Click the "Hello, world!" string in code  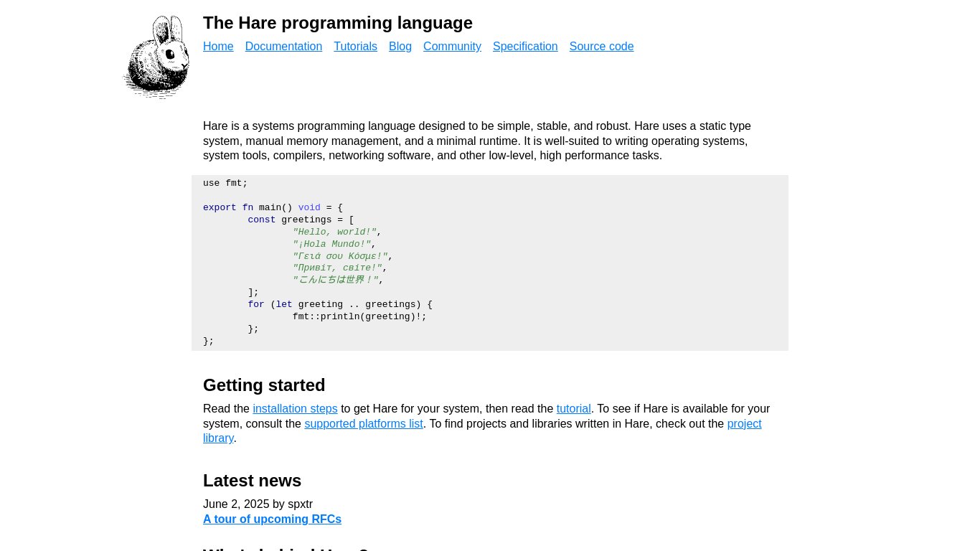pyautogui.click(x=334, y=232)
